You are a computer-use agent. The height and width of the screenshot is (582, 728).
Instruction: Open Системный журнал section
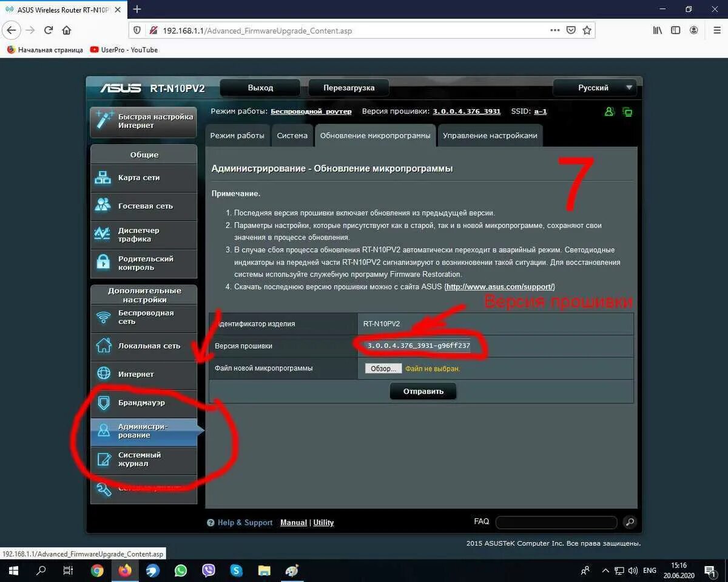pyautogui.click(x=144, y=460)
